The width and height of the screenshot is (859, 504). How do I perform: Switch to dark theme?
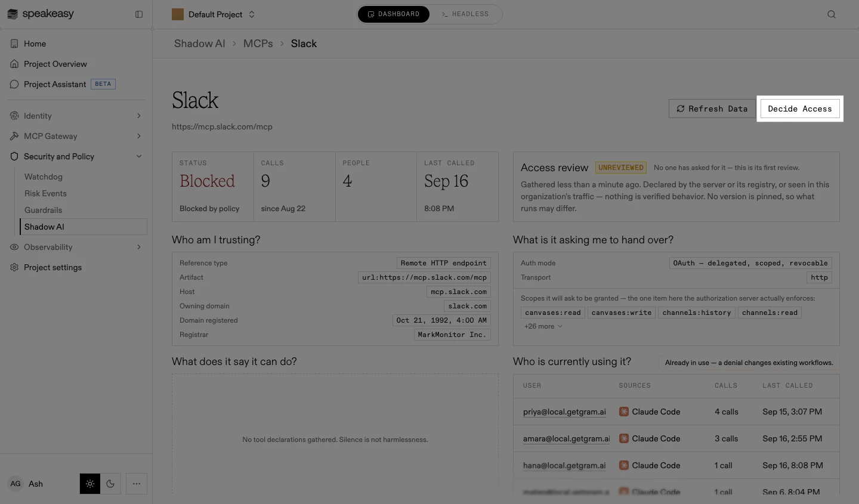point(110,484)
